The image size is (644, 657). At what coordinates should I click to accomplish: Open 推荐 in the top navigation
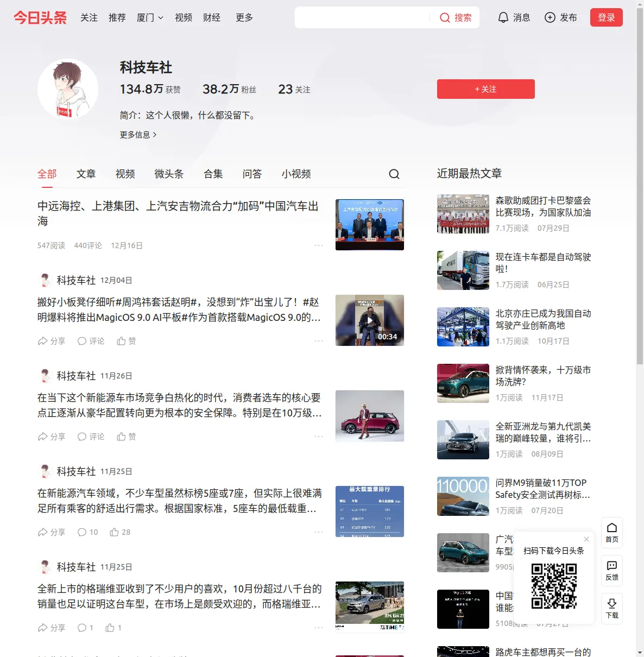pos(117,17)
